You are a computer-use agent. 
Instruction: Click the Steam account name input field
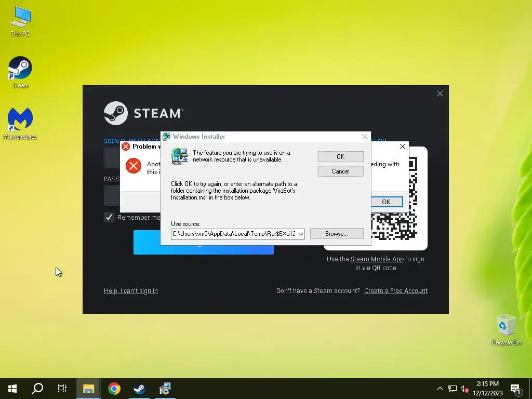pos(112,158)
